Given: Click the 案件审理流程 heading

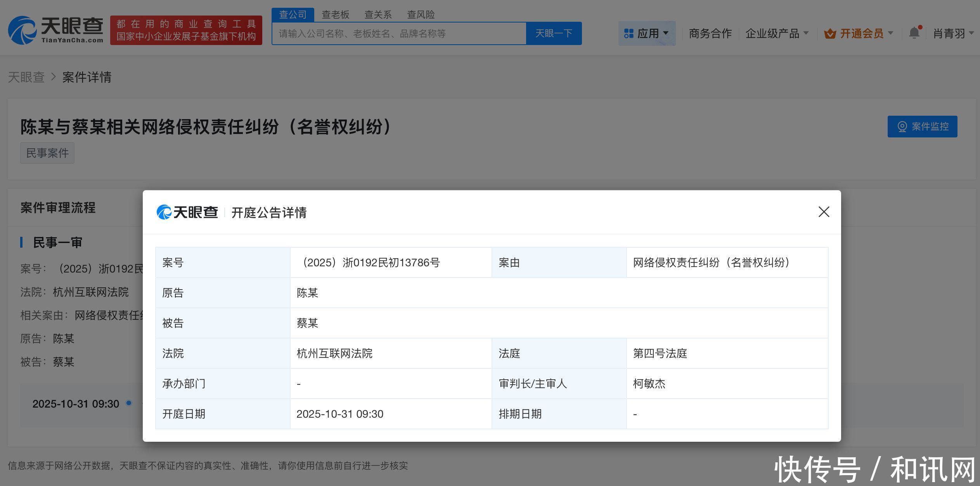Looking at the screenshot, I should (x=58, y=208).
